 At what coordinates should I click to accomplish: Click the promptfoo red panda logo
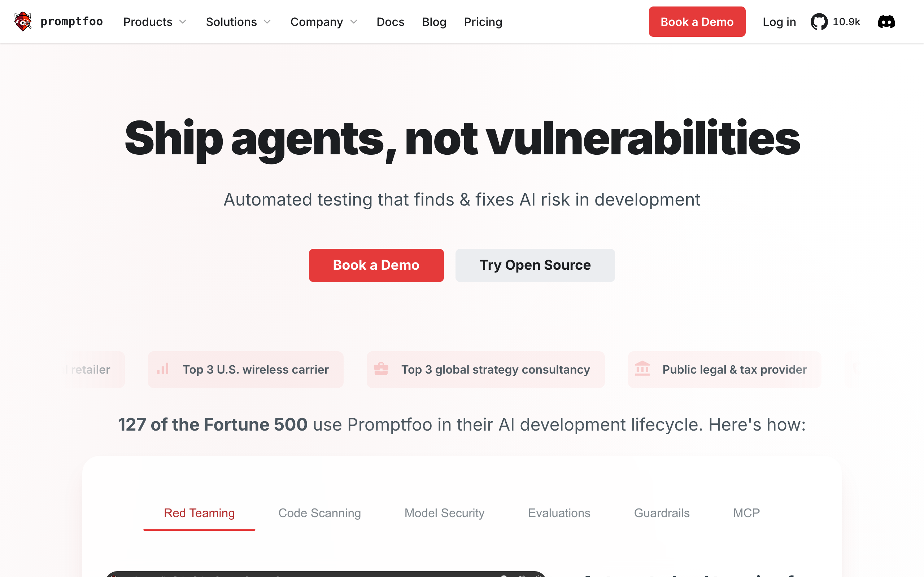tap(23, 22)
